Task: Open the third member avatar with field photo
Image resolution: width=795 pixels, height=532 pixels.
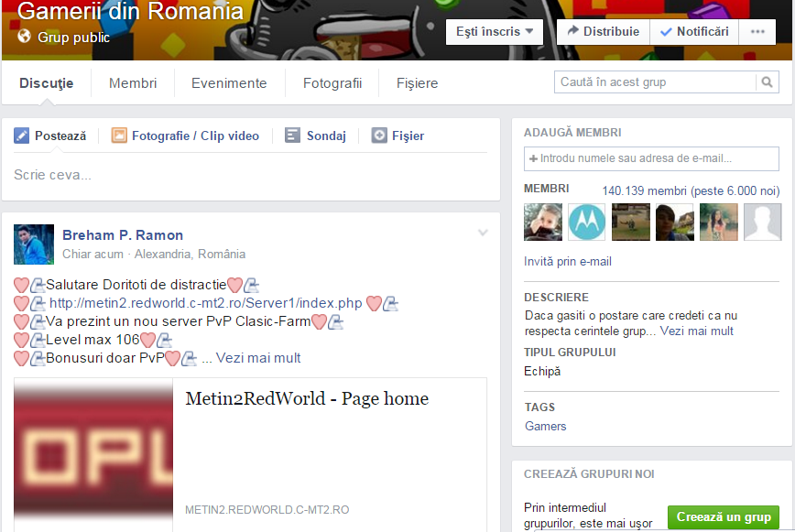Action: (631, 222)
